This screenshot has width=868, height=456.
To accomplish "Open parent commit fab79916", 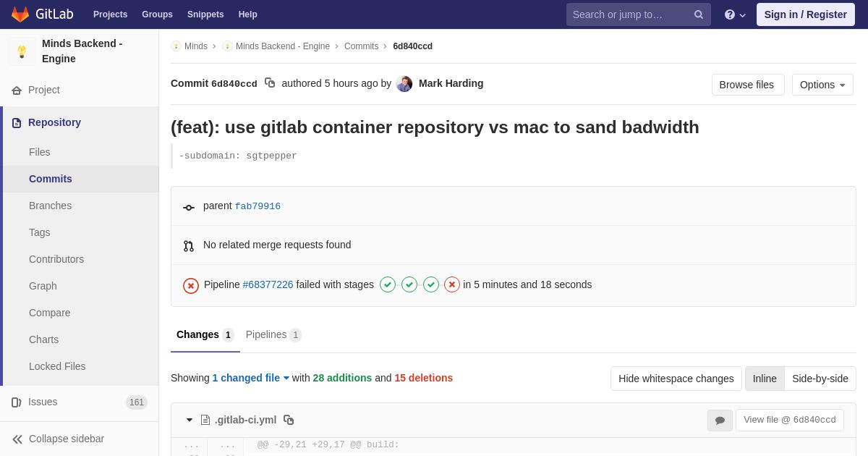I will point(258,206).
